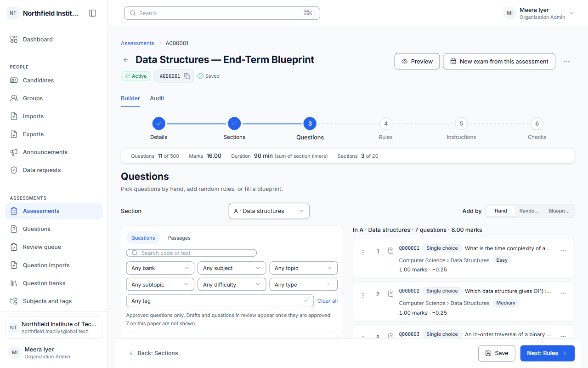588x368 pixels.
Task: Click the Clear all link
Action: point(328,301)
